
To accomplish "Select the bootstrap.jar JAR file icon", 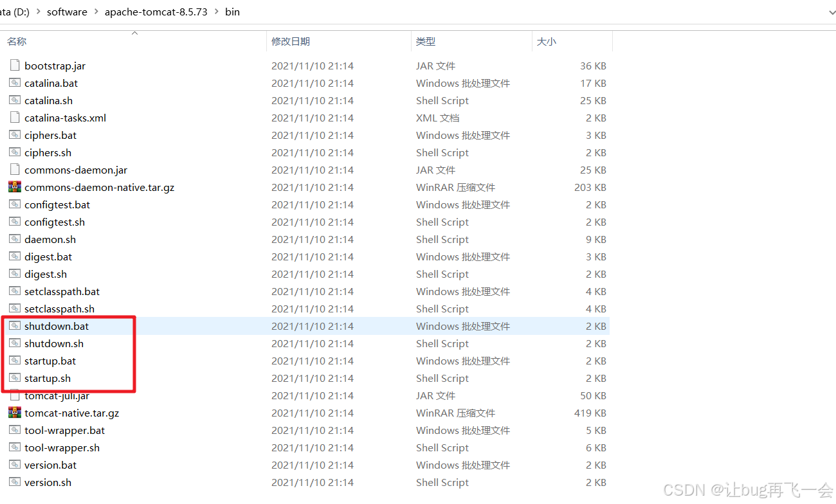I will pyautogui.click(x=14, y=65).
